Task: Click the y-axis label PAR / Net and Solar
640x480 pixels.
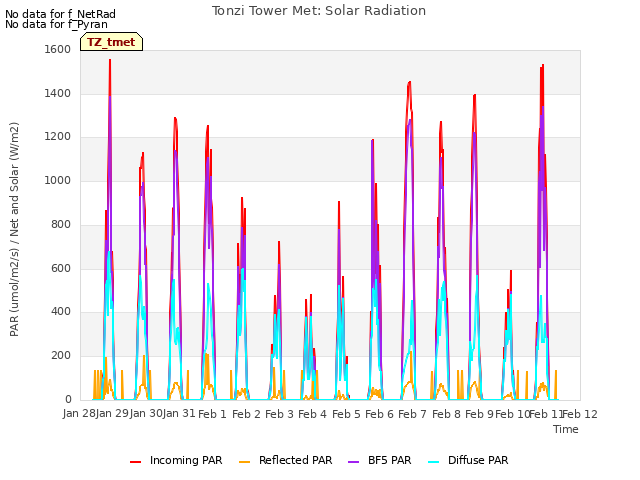Action: coord(14,229)
